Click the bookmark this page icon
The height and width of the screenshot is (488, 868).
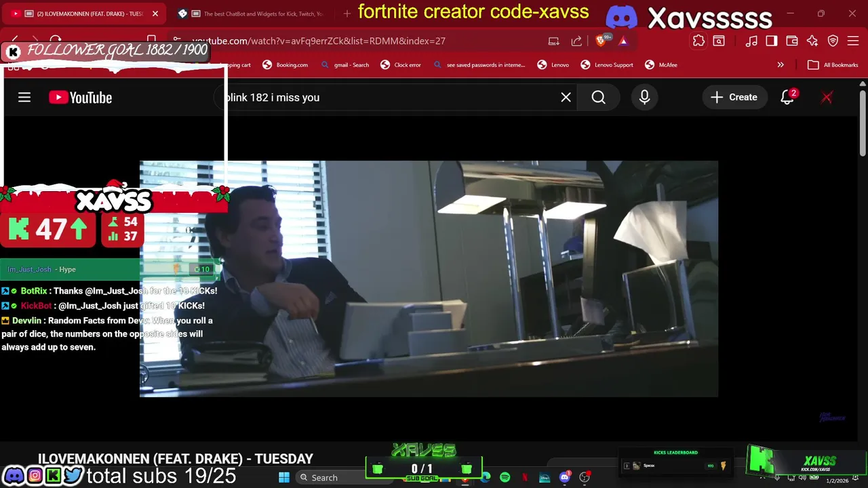(x=151, y=40)
